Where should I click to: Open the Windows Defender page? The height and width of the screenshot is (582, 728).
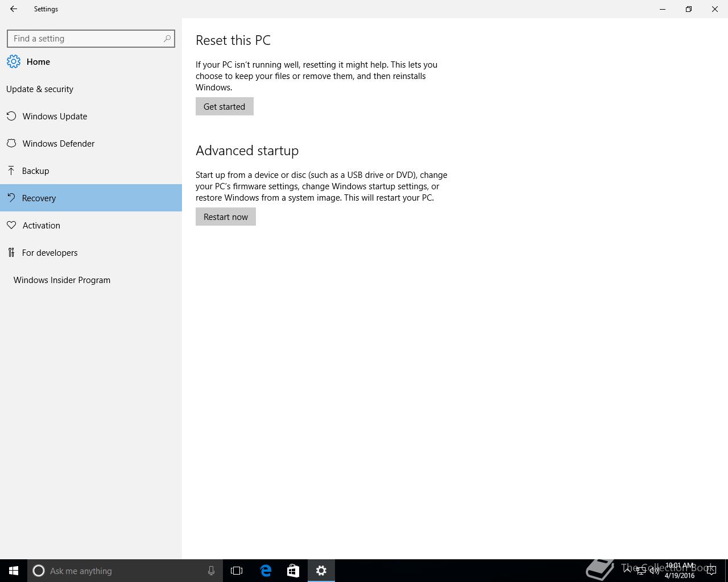[91, 143]
